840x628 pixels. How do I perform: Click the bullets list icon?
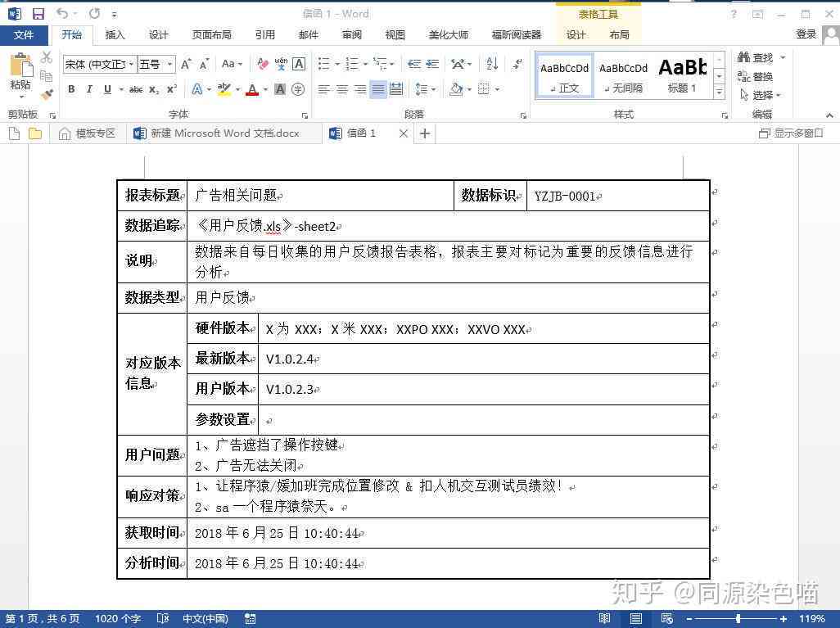[x=324, y=64]
